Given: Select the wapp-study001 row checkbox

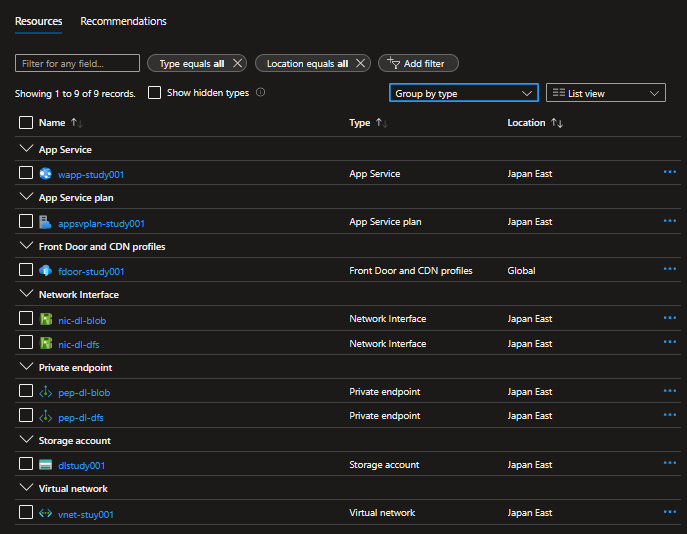Looking at the screenshot, I should (26, 173).
